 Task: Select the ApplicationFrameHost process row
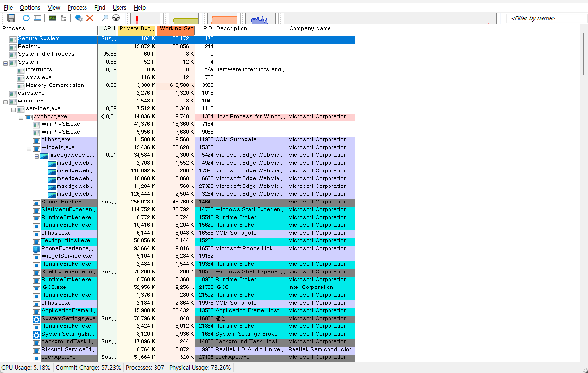(x=178, y=311)
